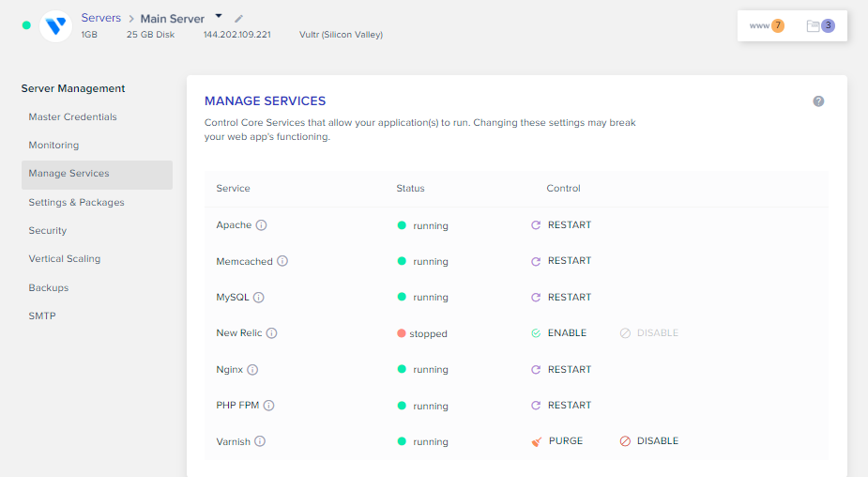868x477 pixels.
Task: Restart the Apache service
Action: (561, 225)
